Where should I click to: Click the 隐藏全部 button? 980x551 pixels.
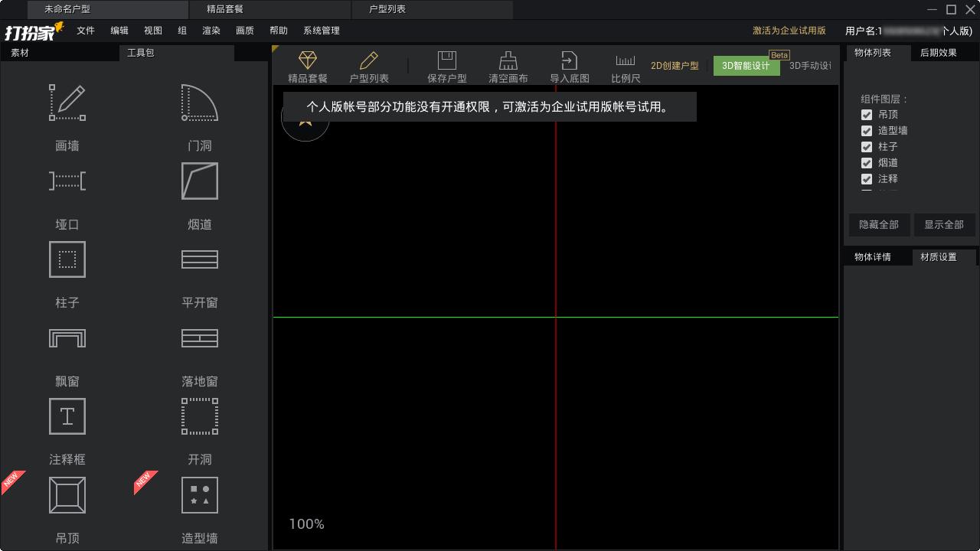click(878, 225)
